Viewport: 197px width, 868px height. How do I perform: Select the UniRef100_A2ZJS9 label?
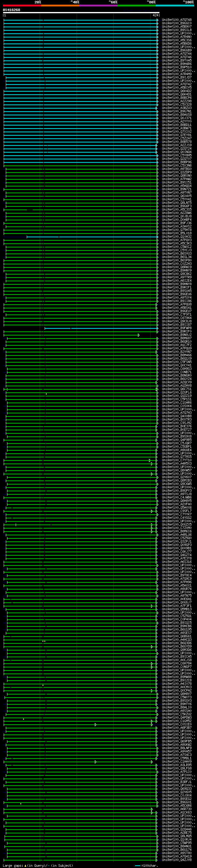[x=177, y=145]
